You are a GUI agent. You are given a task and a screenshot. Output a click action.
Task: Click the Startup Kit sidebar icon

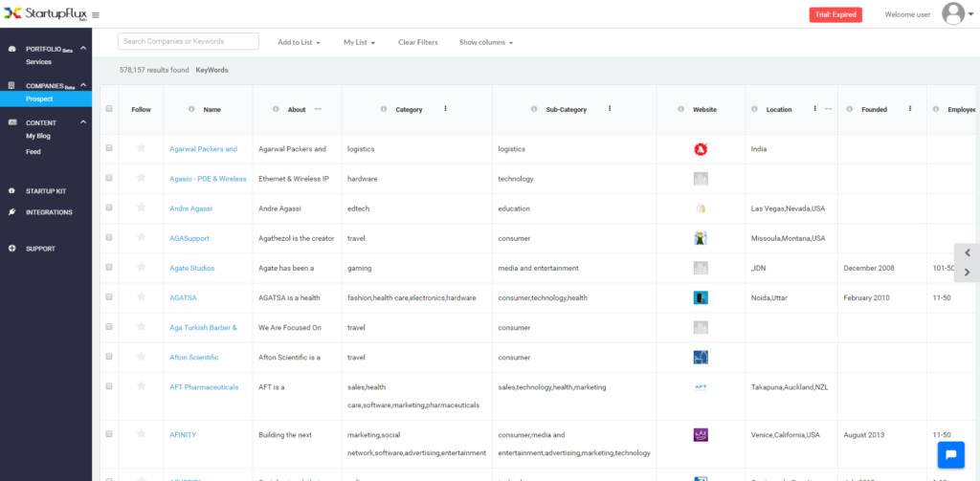click(x=11, y=191)
